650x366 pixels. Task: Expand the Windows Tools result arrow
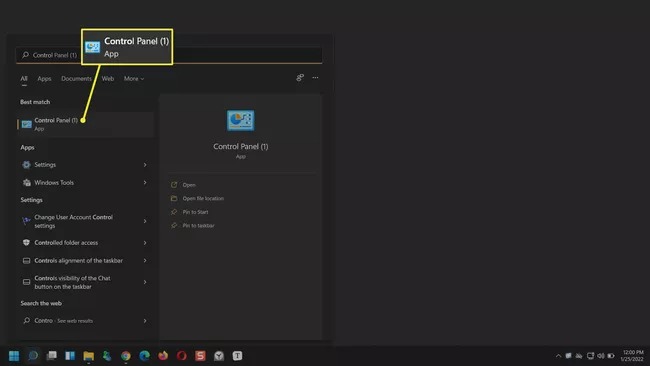click(x=145, y=182)
